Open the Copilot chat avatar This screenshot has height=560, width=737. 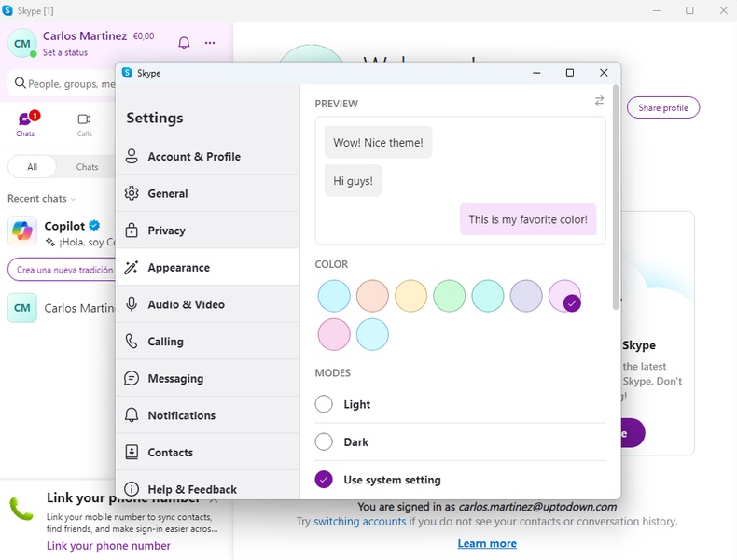tap(22, 231)
